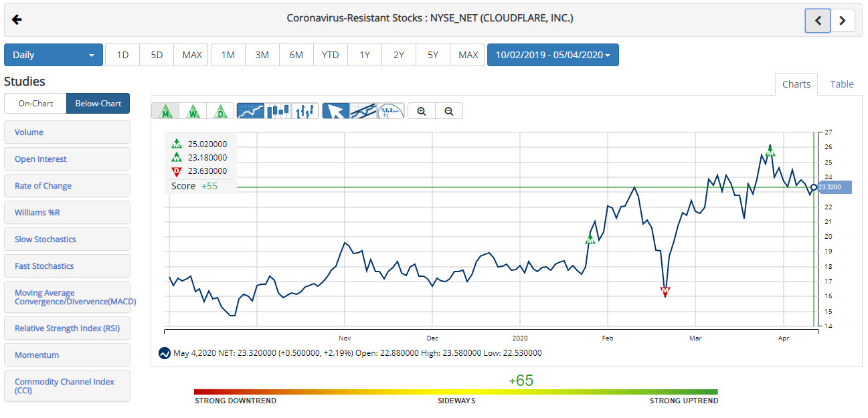Select the trend line drawing tool
The height and width of the screenshot is (418, 868).
point(363,111)
